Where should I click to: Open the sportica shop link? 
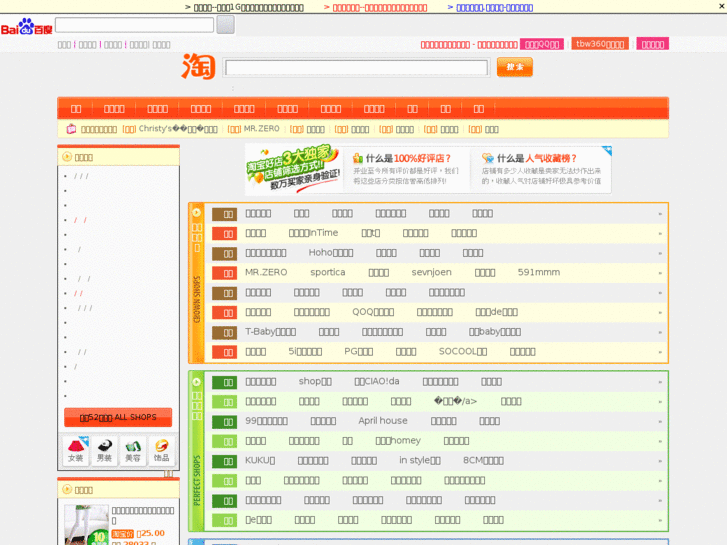pyautogui.click(x=328, y=272)
